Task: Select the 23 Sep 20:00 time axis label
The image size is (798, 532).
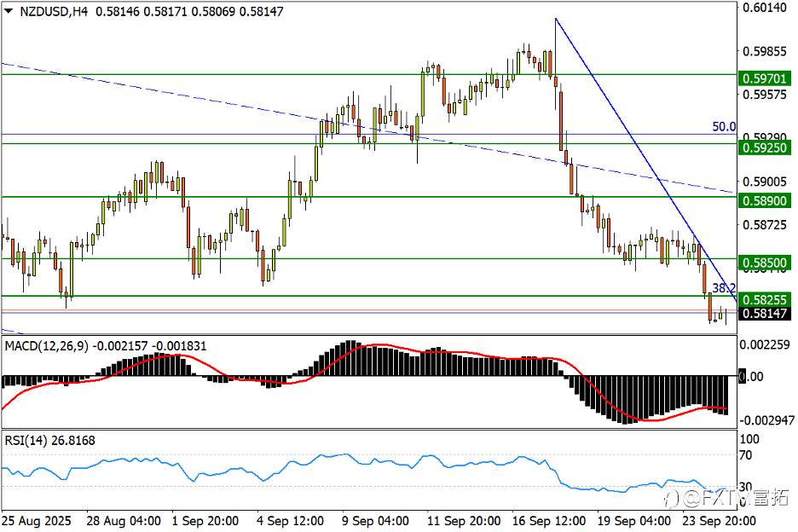Action: [719, 521]
